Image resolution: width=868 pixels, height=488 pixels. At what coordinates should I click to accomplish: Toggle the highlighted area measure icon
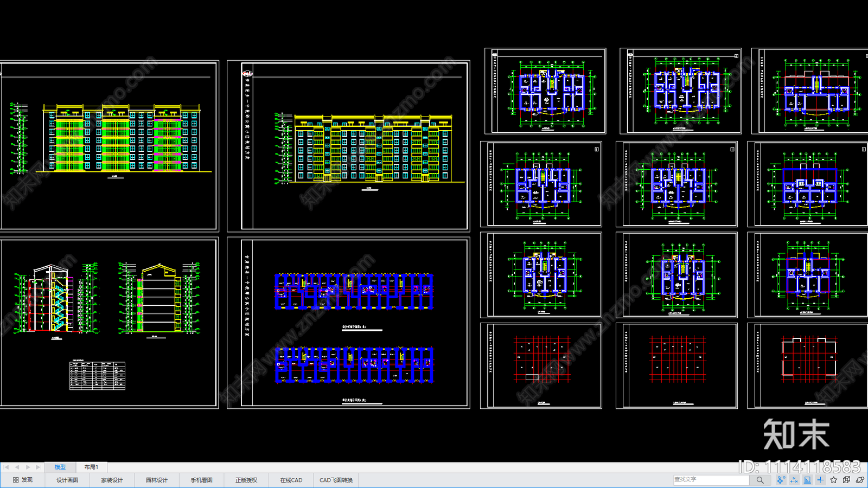(x=807, y=480)
